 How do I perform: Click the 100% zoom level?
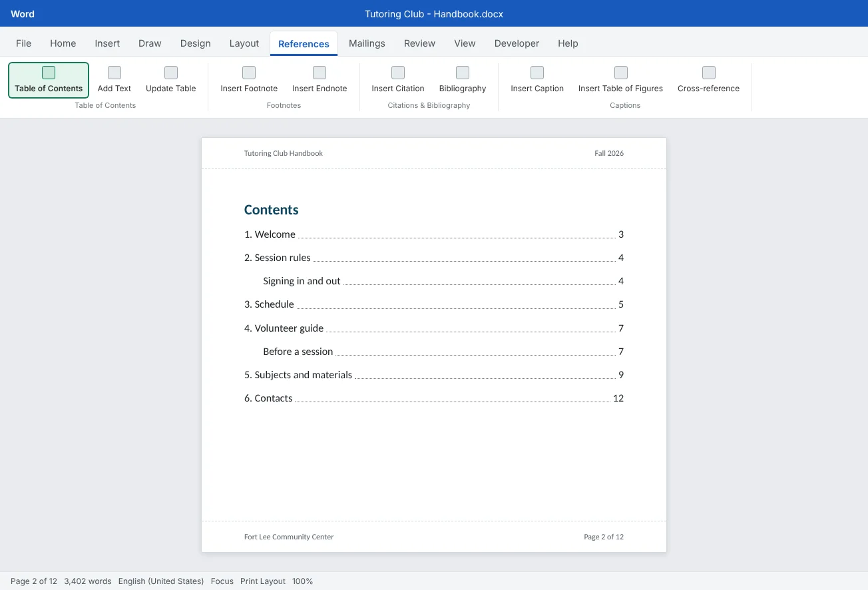tap(302, 581)
